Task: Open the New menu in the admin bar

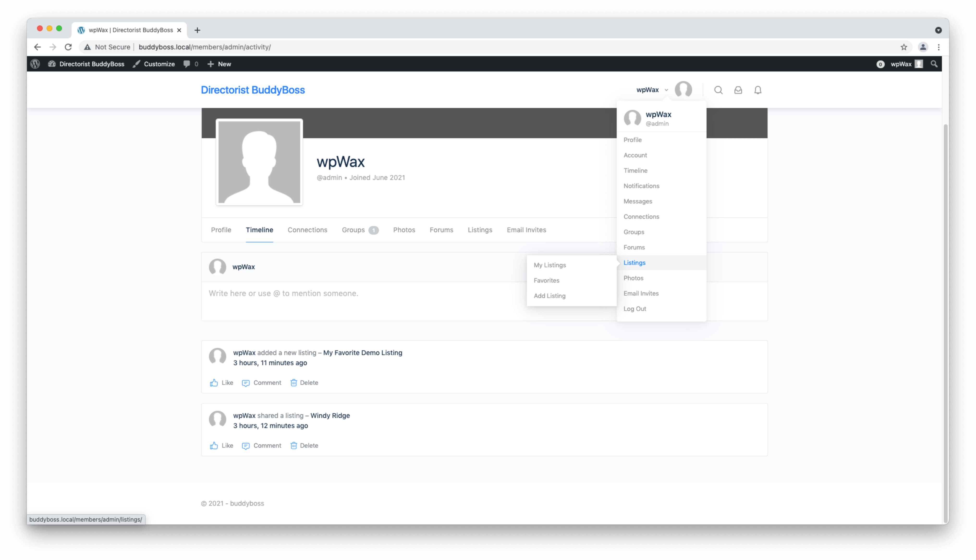Action: point(219,64)
